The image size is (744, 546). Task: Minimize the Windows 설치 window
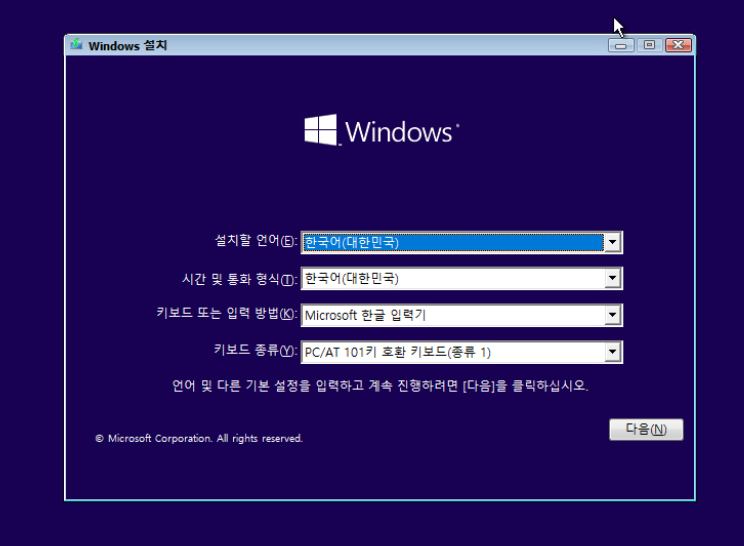pyautogui.click(x=621, y=45)
